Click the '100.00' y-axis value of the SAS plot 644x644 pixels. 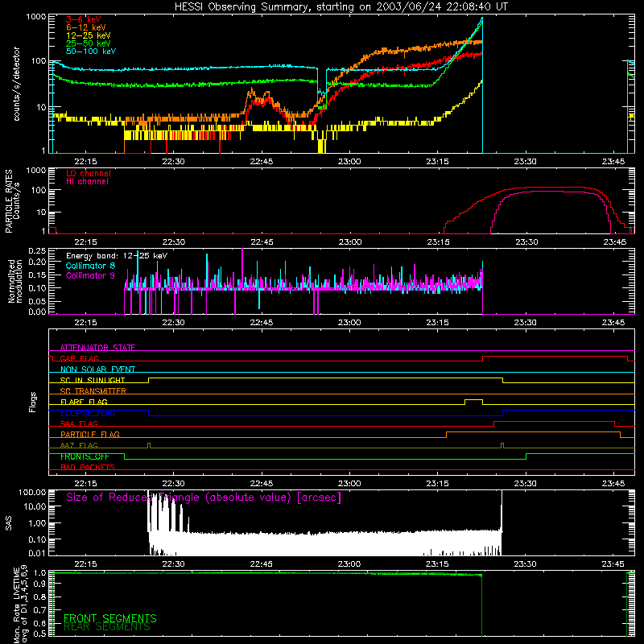tap(32, 492)
